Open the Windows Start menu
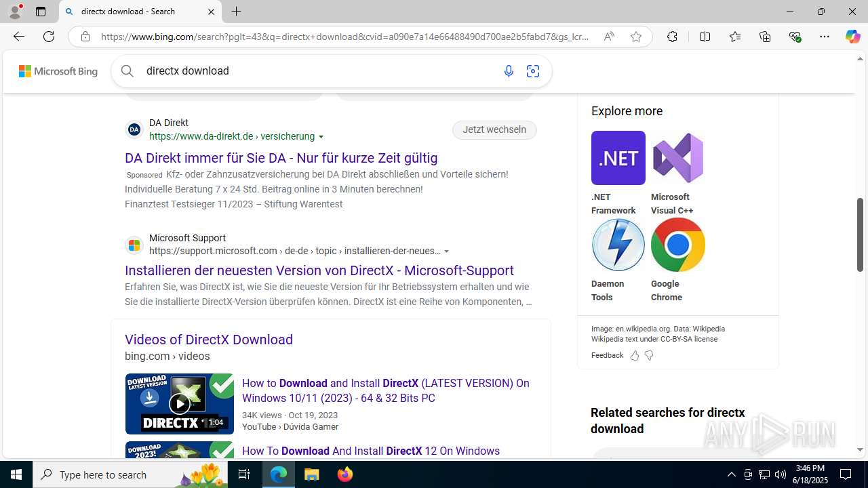Screen dimensions: 868x488 point(16,474)
